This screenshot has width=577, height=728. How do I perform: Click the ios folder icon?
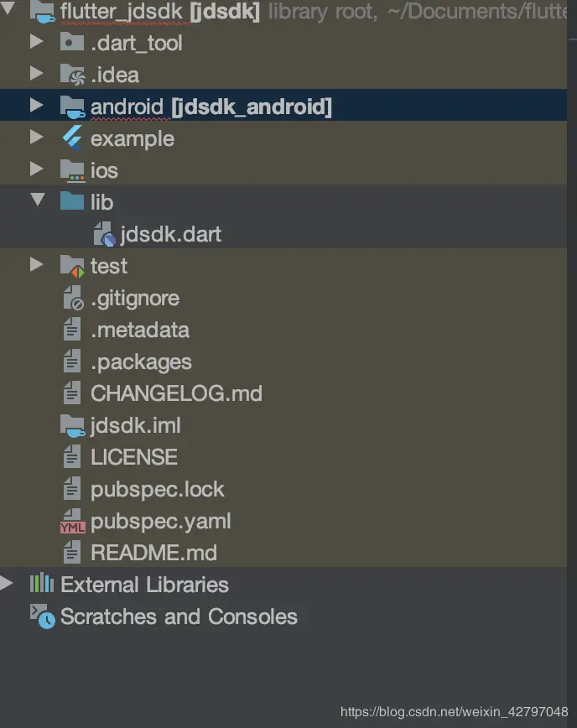pos(72,170)
